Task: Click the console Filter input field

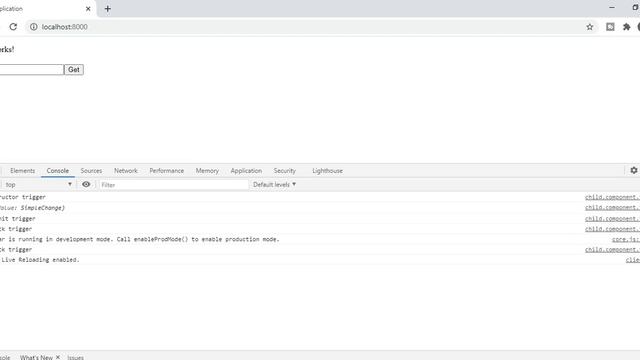Action: tap(174, 185)
